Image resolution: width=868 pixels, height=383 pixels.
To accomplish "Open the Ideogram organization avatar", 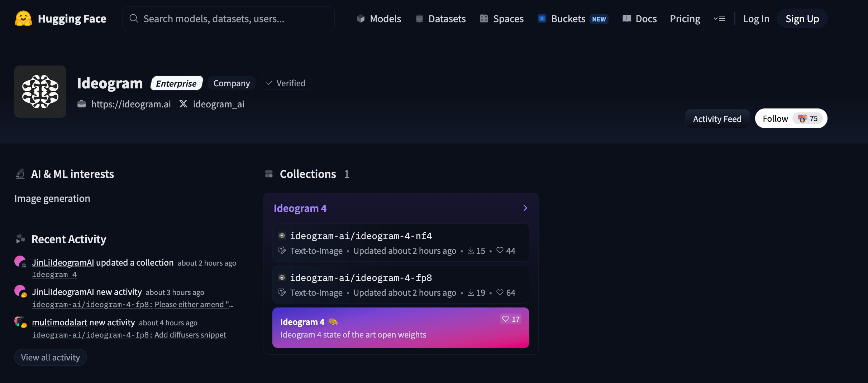I will click(x=40, y=92).
